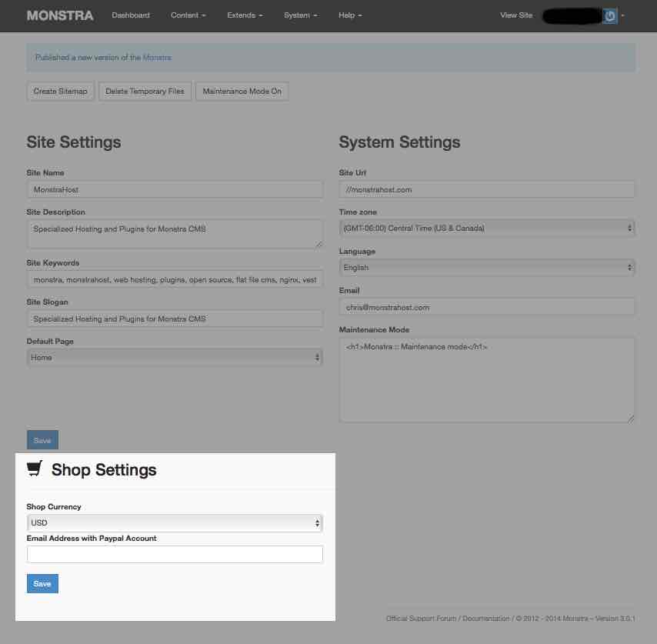Image resolution: width=657 pixels, height=644 pixels.
Task: Open the Extends menu
Action: 244,15
